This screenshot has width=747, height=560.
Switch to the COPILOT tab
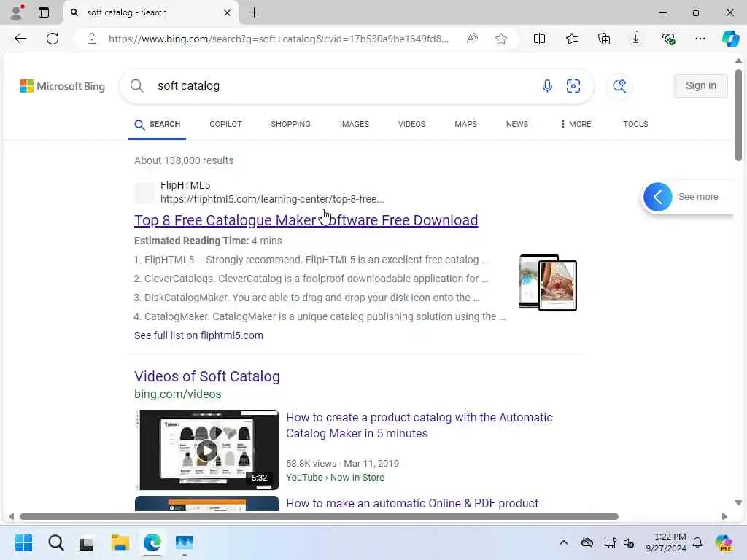point(226,124)
